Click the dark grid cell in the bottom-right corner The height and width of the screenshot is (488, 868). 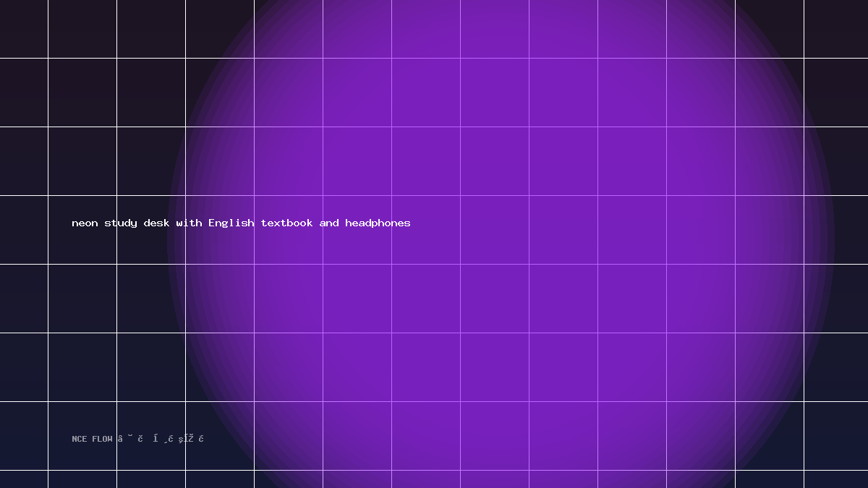(x=836, y=479)
